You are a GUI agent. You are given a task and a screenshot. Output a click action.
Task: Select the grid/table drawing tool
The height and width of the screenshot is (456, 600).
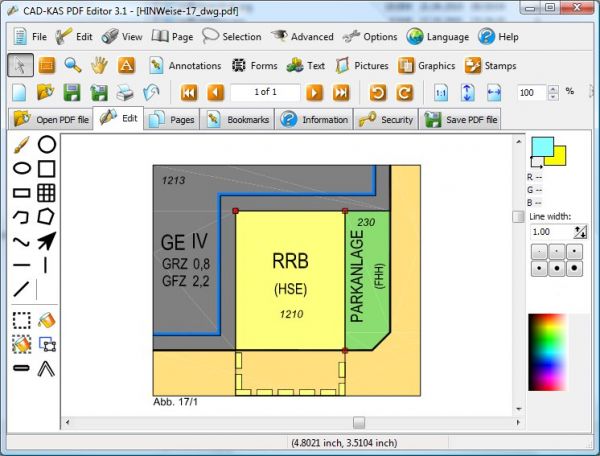[46, 192]
